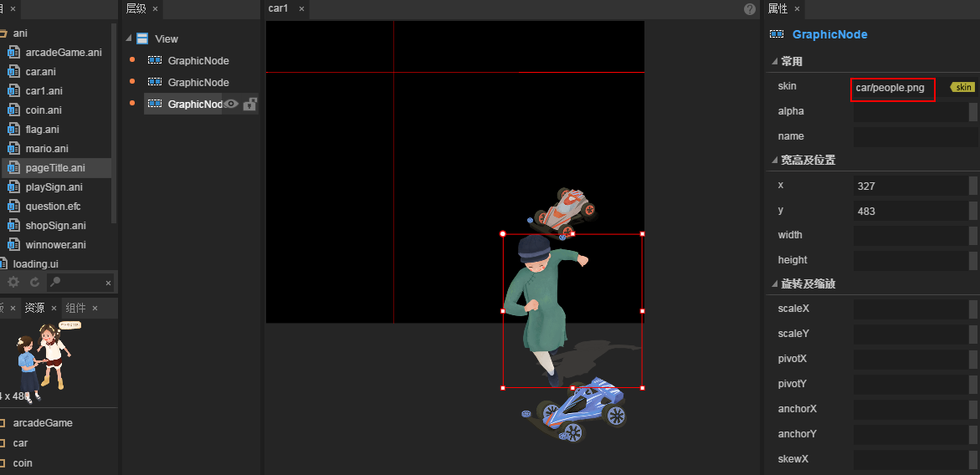980x475 pixels.
Task: Click the yellow skin tag icon
Action: coord(963,87)
